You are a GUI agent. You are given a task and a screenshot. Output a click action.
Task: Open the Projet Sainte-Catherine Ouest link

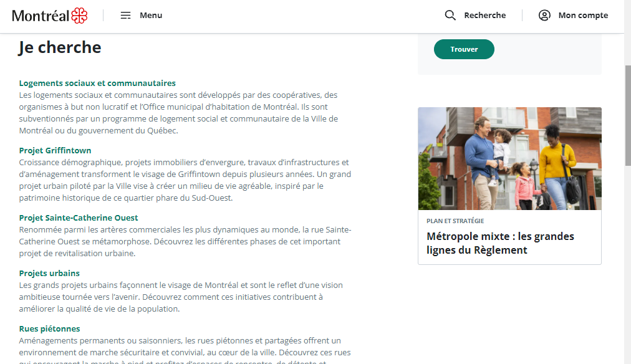pos(79,218)
